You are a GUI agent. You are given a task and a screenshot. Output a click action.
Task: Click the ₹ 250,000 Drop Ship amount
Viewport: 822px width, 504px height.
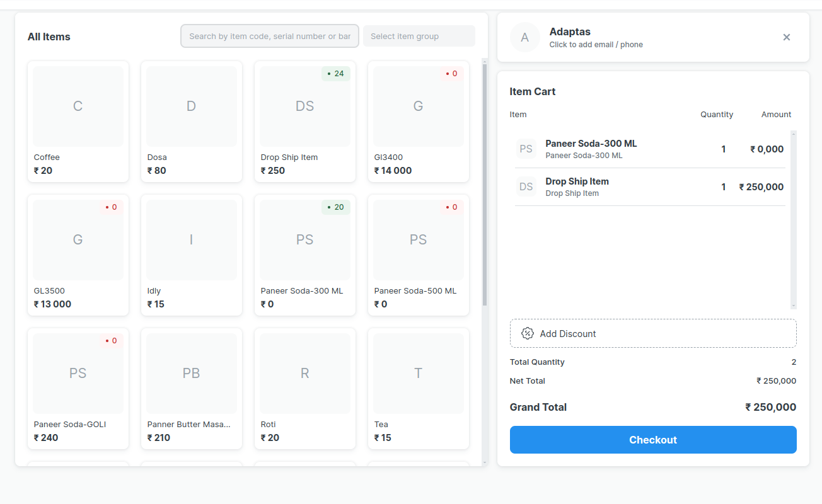click(761, 187)
